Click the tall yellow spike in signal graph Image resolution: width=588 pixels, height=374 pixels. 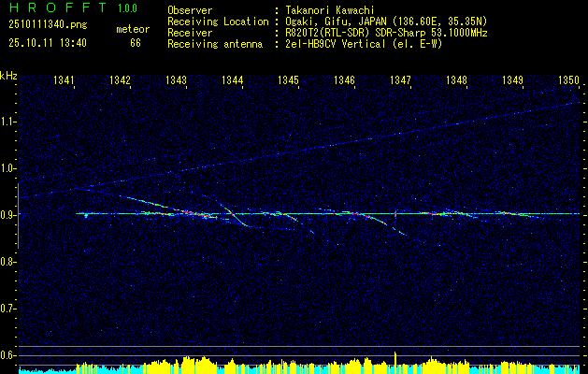click(395, 363)
